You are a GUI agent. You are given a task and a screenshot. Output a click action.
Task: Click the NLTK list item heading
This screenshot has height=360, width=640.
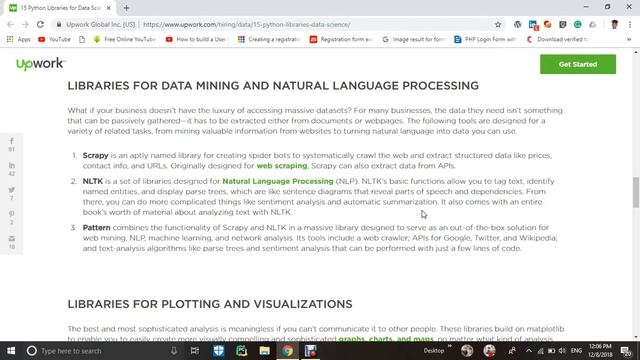[93, 181]
